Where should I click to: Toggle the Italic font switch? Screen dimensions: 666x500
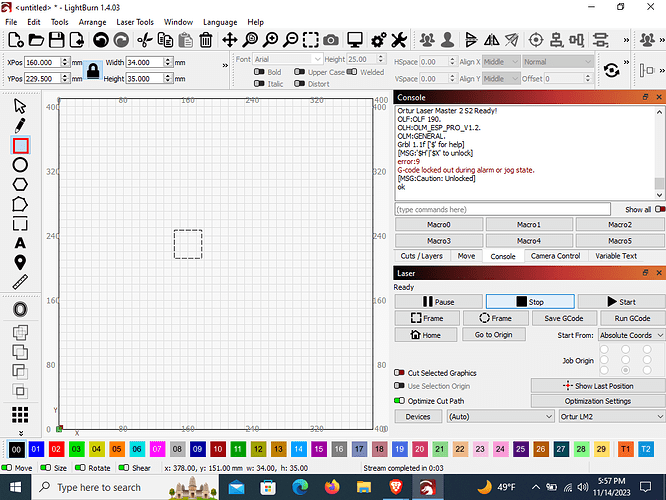(259, 84)
